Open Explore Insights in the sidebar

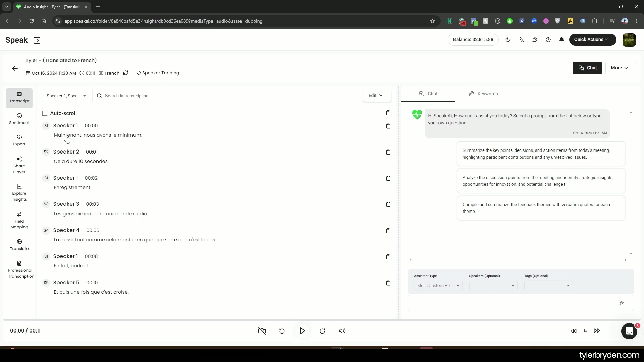point(19,193)
